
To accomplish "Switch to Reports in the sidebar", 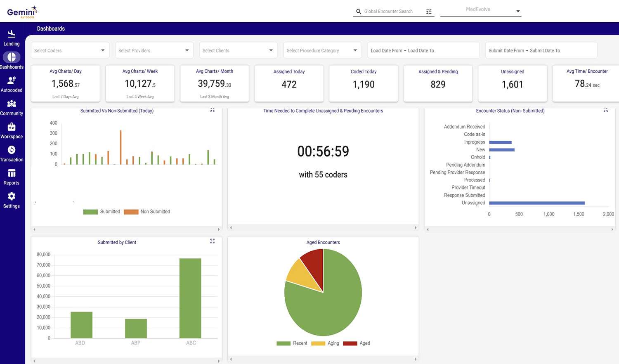I will (x=12, y=173).
